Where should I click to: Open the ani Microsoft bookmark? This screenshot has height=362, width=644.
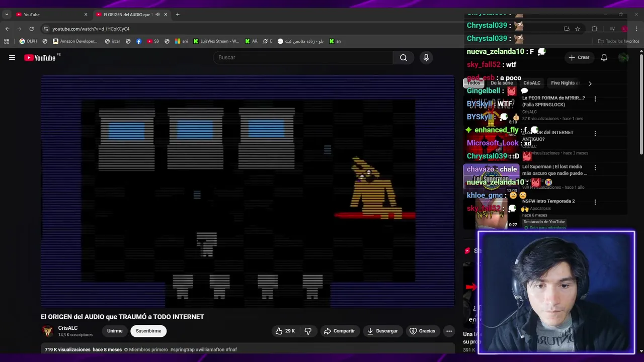pos(182,41)
